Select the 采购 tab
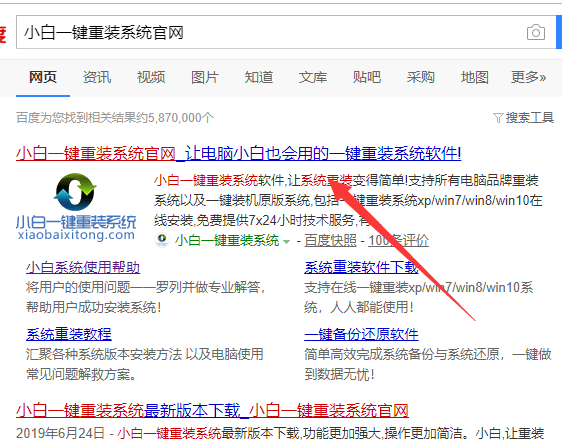Image resolution: width=562 pixels, height=445 pixels. (420, 77)
